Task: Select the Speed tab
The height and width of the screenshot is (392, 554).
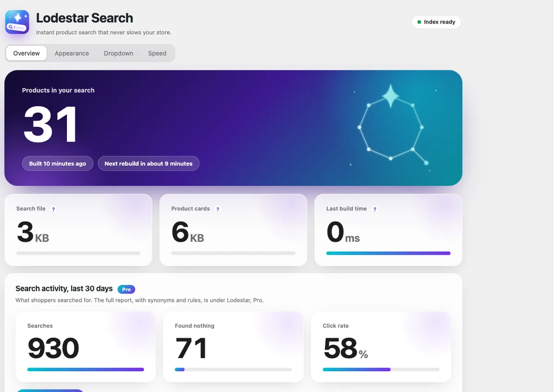Action: (x=157, y=53)
